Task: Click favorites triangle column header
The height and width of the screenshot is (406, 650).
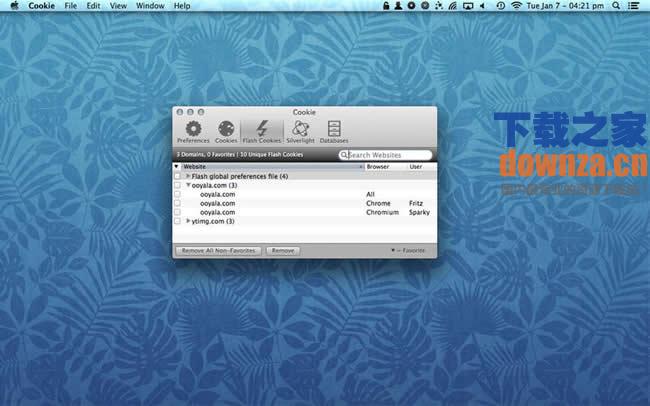Action: [x=177, y=167]
